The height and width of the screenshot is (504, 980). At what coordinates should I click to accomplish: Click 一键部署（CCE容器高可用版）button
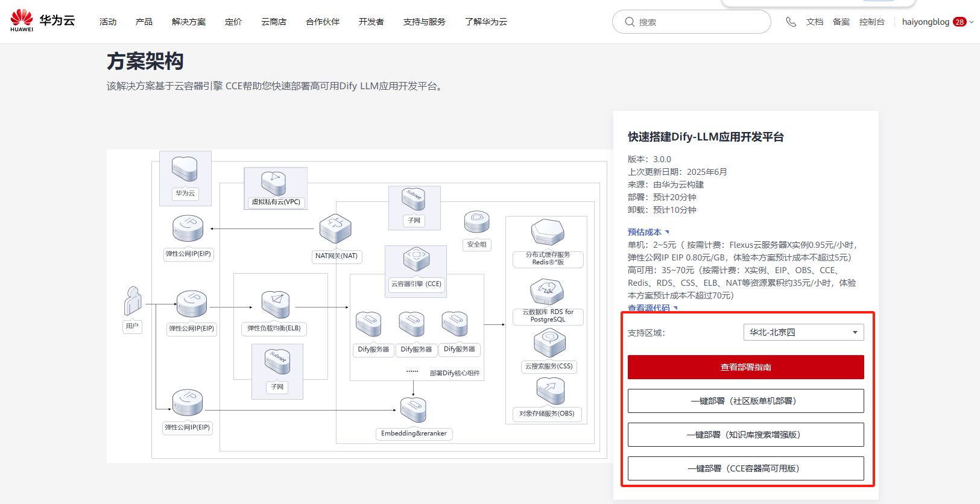(746, 468)
